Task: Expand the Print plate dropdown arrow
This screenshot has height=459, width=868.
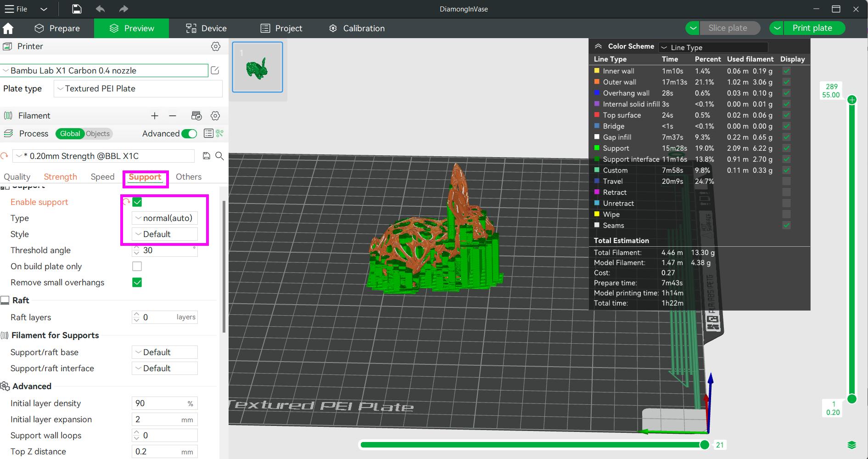Action: [x=777, y=28]
